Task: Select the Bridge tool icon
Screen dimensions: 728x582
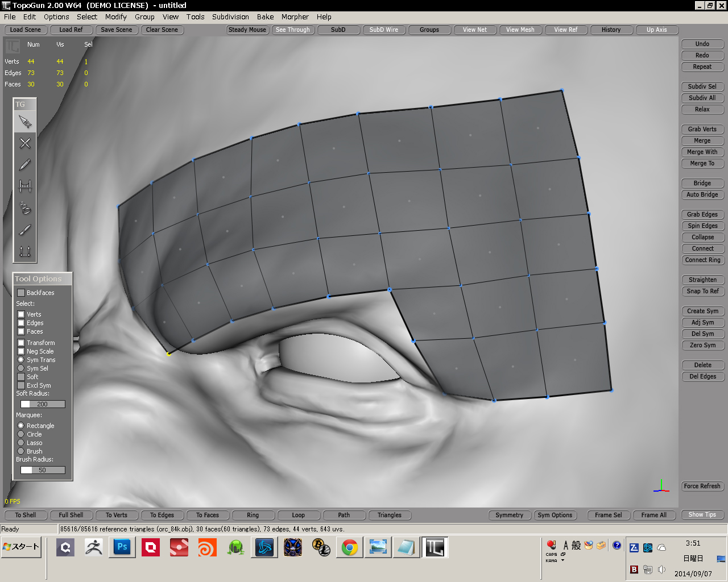Action: (x=25, y=186)
